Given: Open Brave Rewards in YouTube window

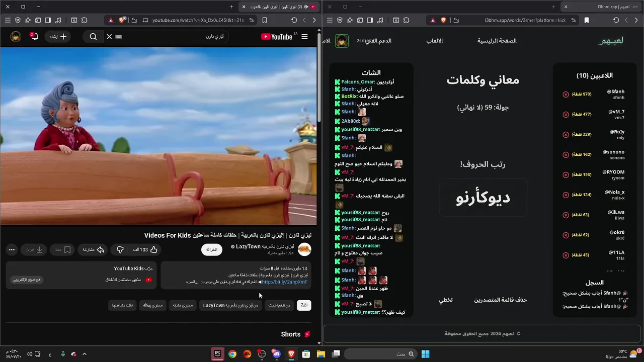Looking at the screenshot, I should pos(110,20).
